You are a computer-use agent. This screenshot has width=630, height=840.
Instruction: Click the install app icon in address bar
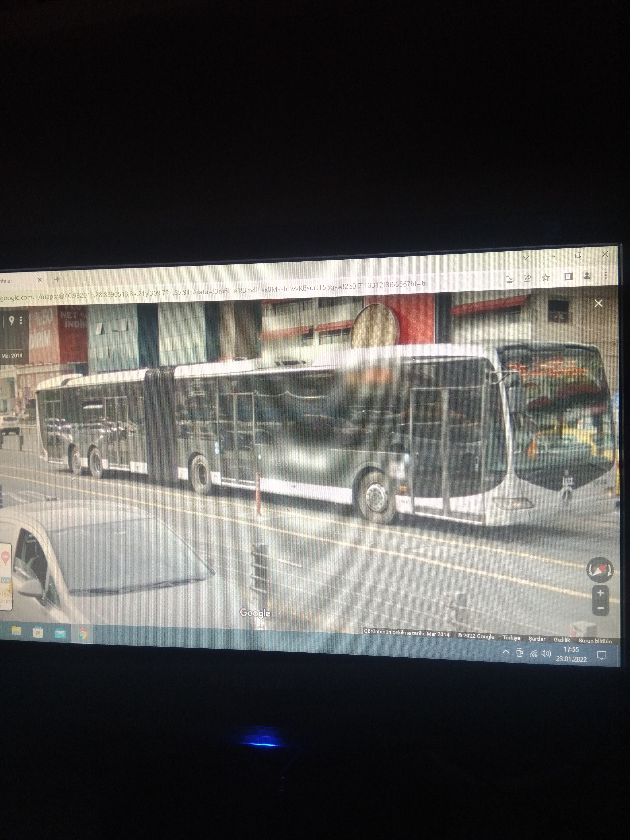[510, 279]
